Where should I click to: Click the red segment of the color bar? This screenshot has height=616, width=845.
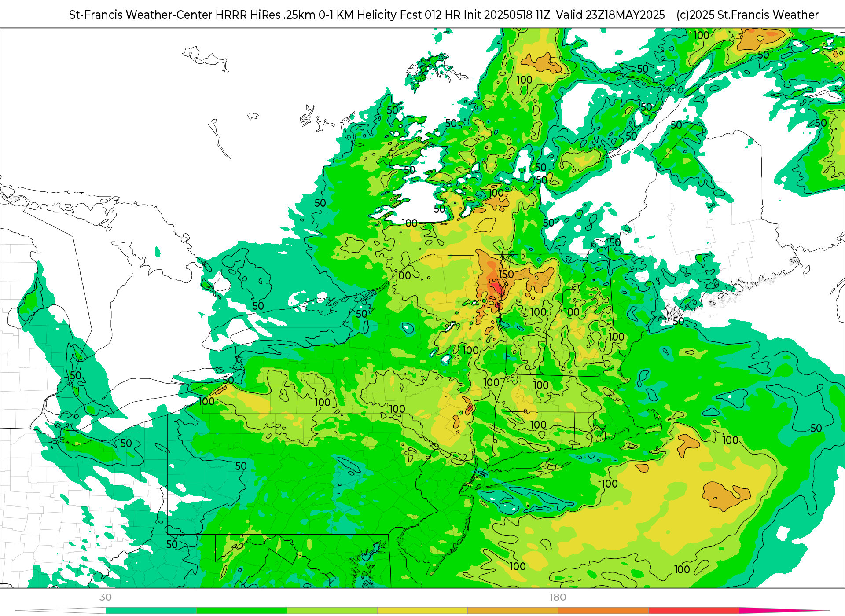tap(694, 611)
